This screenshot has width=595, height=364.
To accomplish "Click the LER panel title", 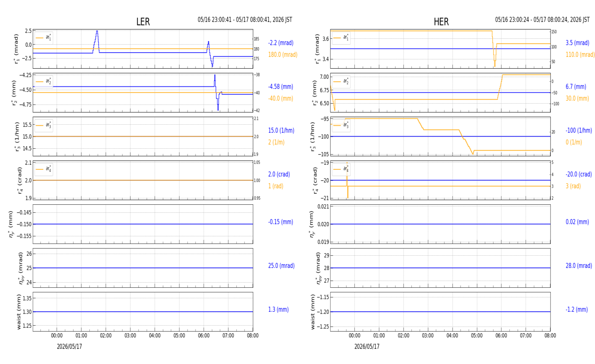I will 143,22.
